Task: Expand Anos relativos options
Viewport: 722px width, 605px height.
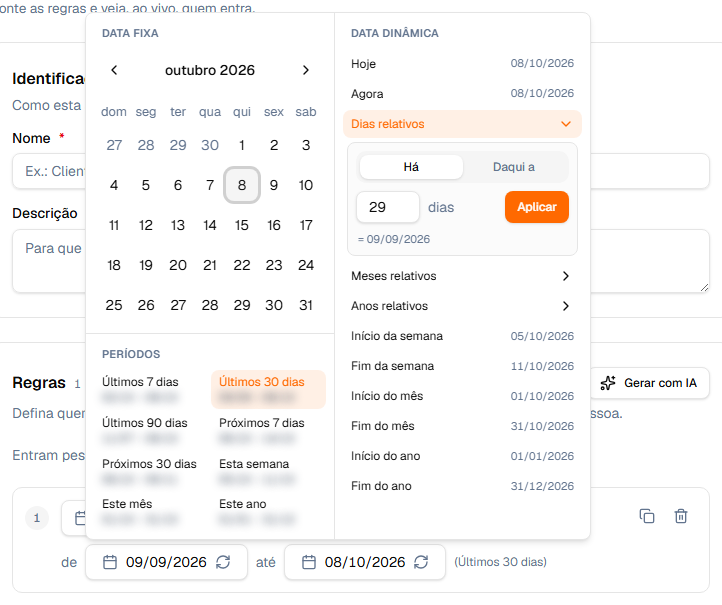Action: coord(462,306)
